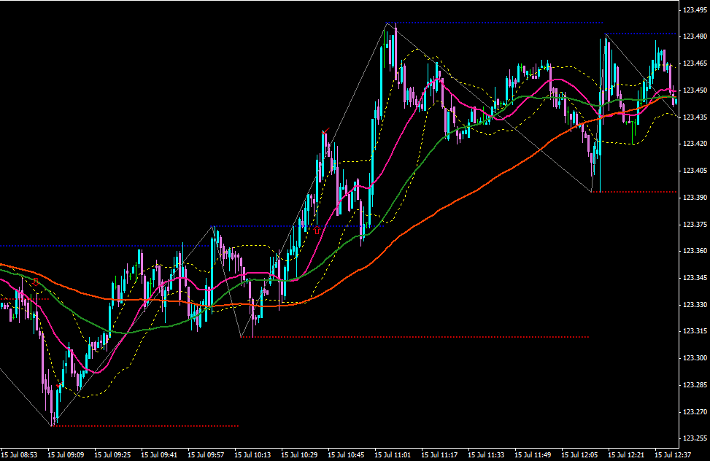Click the 15 Jul 11:33 time label
This screenshot has height=461, width=710.
coord(486,454)
